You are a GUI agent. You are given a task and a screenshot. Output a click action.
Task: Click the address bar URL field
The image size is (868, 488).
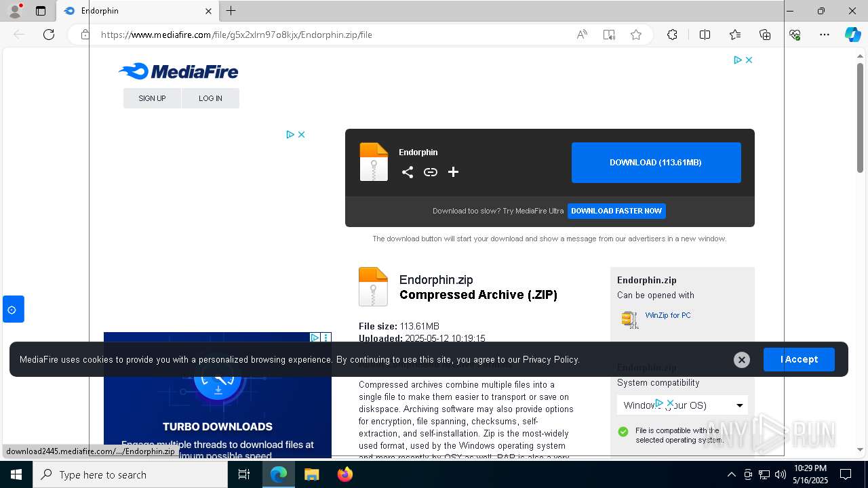pos(332,35)
